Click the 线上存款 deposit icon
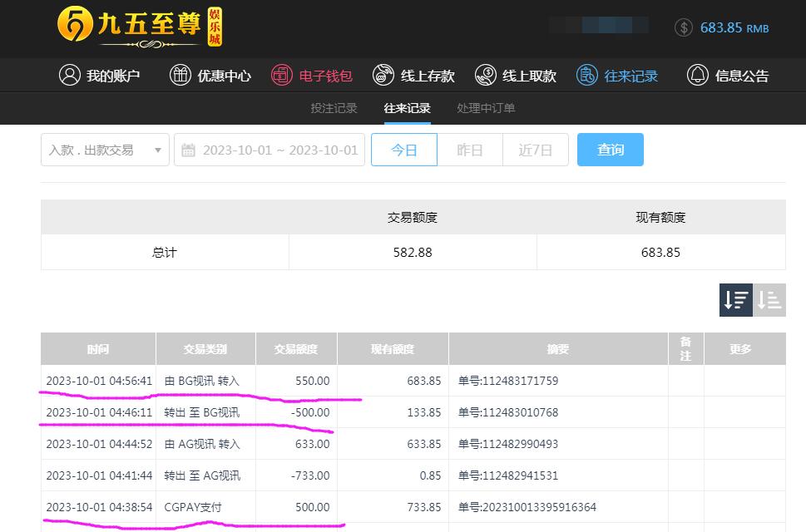The image size is (806, 532). click(x=383, y=75)
